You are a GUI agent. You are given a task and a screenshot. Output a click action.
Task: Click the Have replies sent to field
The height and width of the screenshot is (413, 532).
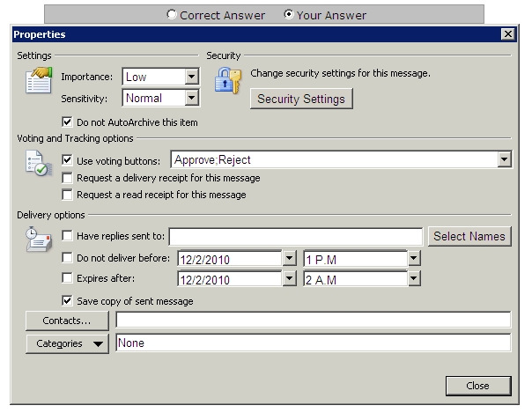[x=296, y=236]
